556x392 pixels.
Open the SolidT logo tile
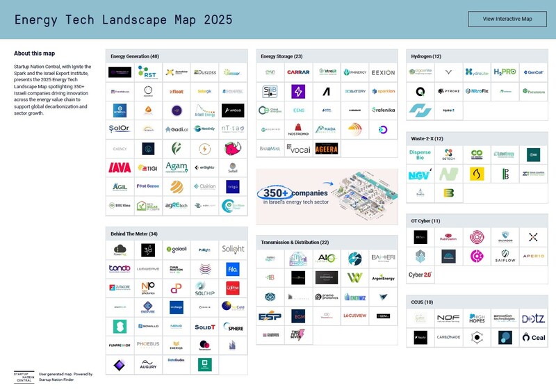point(204,327)
